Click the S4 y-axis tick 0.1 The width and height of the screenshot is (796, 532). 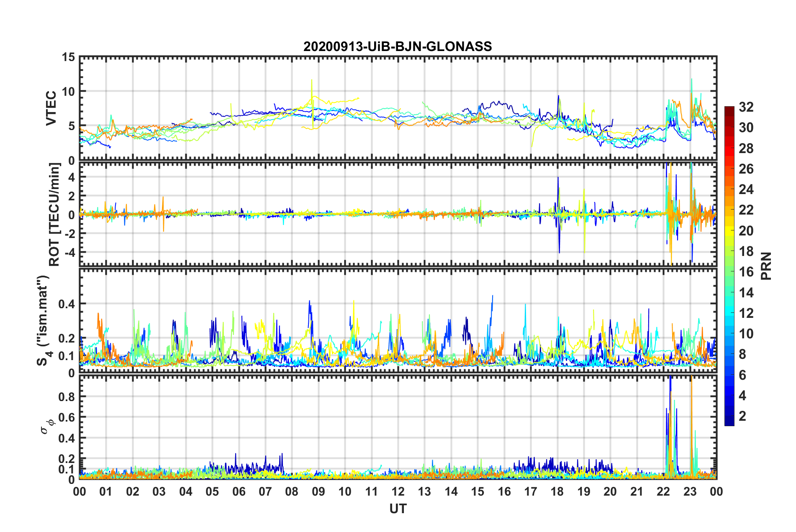[x=67, y=356]
